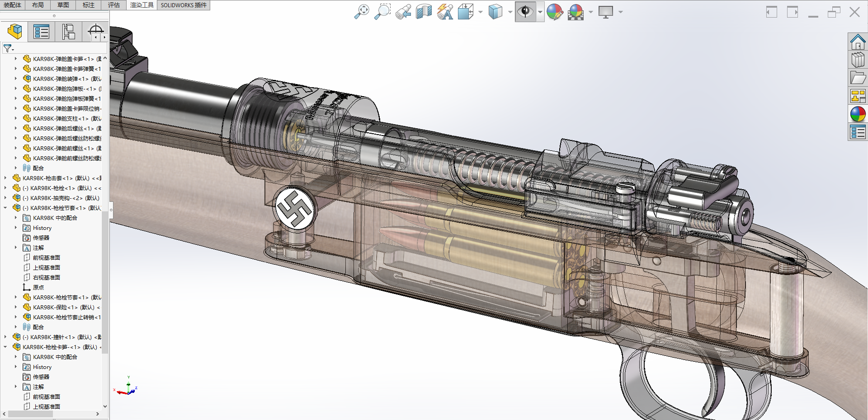The width and height of the screenshot is (868, 420).
Task: Open the View Settings dropdown arrow
Action: click(620, 12)
